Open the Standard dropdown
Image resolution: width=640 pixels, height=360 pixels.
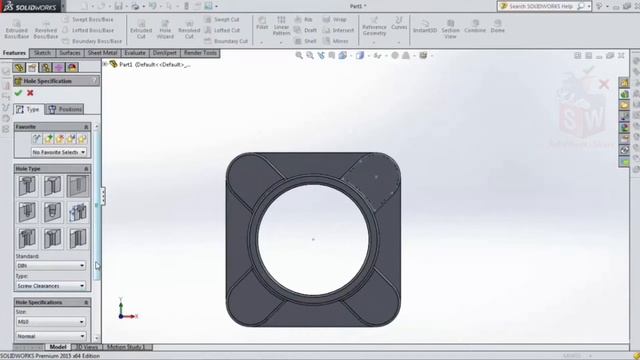click(x=51, y=265)
